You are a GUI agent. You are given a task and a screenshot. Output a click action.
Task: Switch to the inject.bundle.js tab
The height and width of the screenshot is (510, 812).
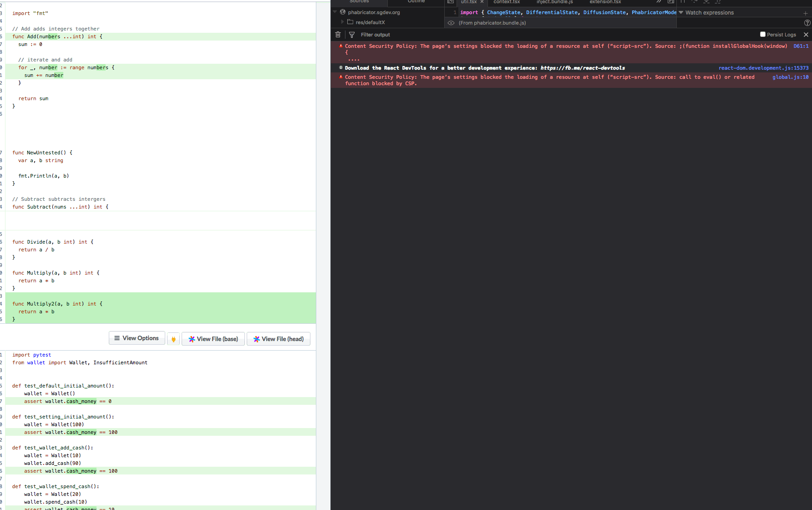554,2
